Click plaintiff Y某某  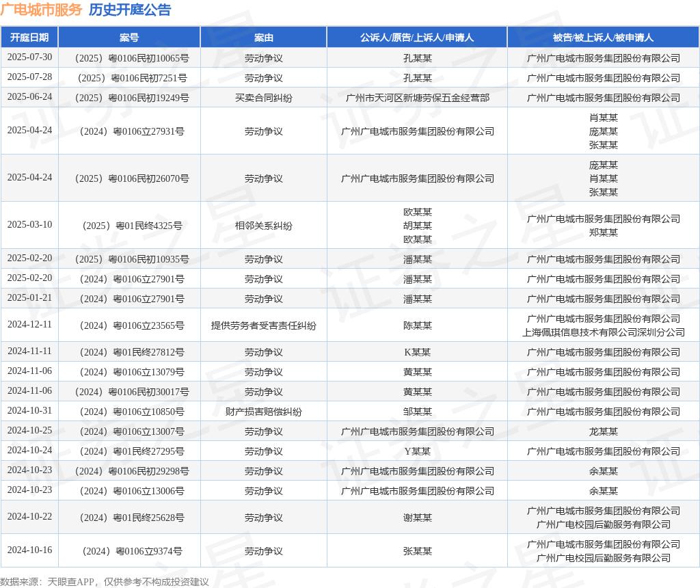click(x=418, y=451)
